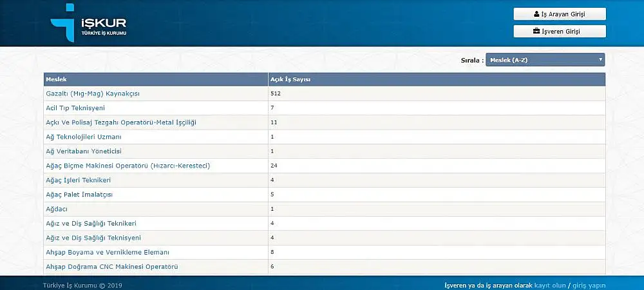This screenshot has height=290, width=644.
Task: View Ağ Veritabanı Yöneticisi openings
Action: (84, 151)
